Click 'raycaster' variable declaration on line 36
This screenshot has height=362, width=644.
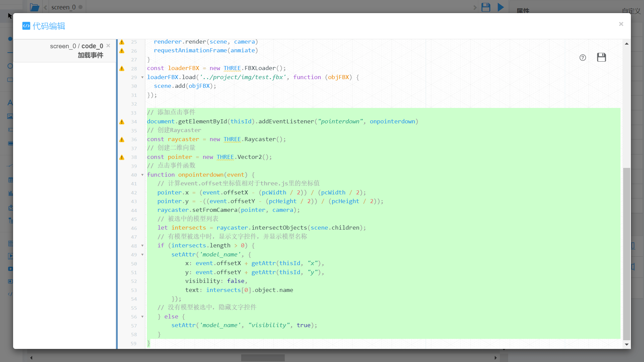coord(183,139)
